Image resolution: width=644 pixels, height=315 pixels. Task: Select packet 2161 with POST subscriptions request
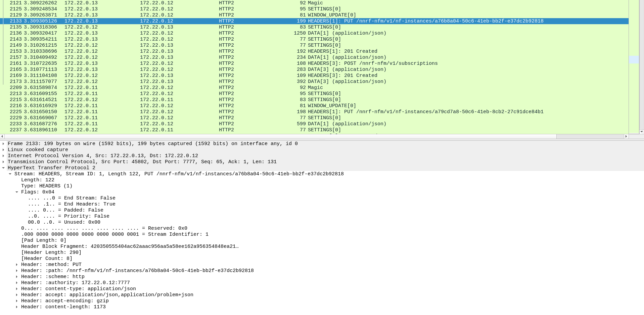coord(201,63)
